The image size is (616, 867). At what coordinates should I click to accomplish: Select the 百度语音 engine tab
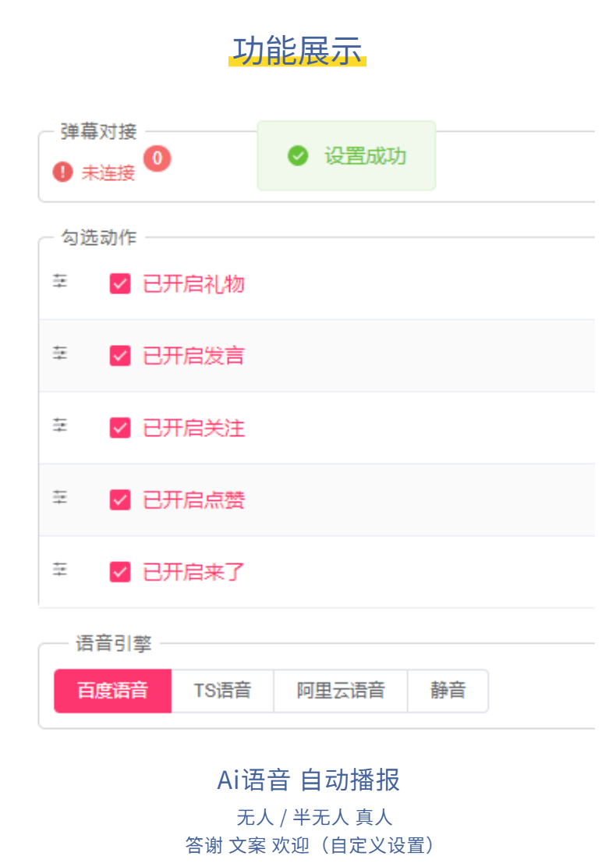pyautogui.click(x=113, y=691)
